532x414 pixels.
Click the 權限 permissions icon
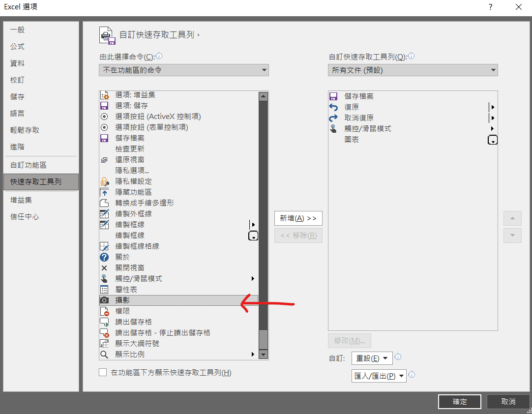click(x=104, y=310)
